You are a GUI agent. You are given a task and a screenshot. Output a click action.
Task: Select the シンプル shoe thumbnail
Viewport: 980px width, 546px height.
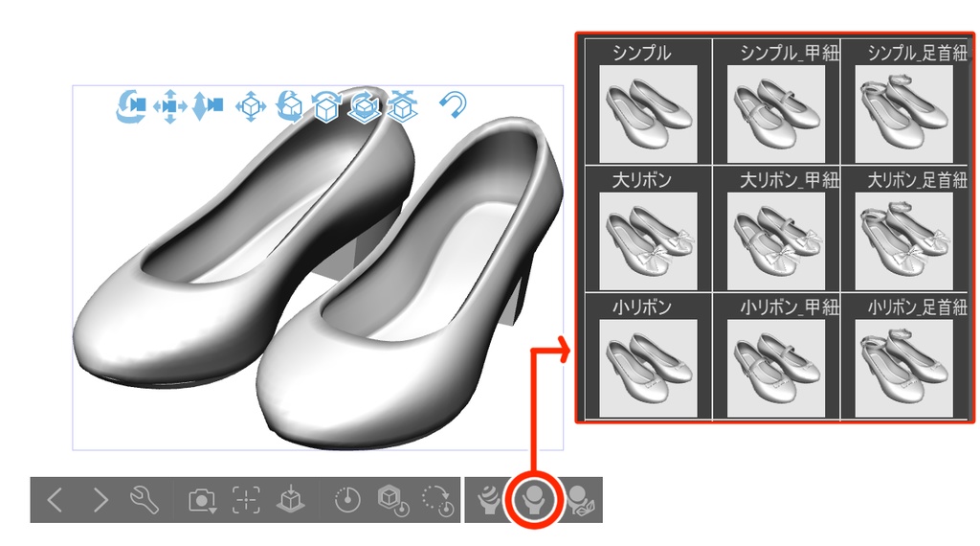(648, 114)
